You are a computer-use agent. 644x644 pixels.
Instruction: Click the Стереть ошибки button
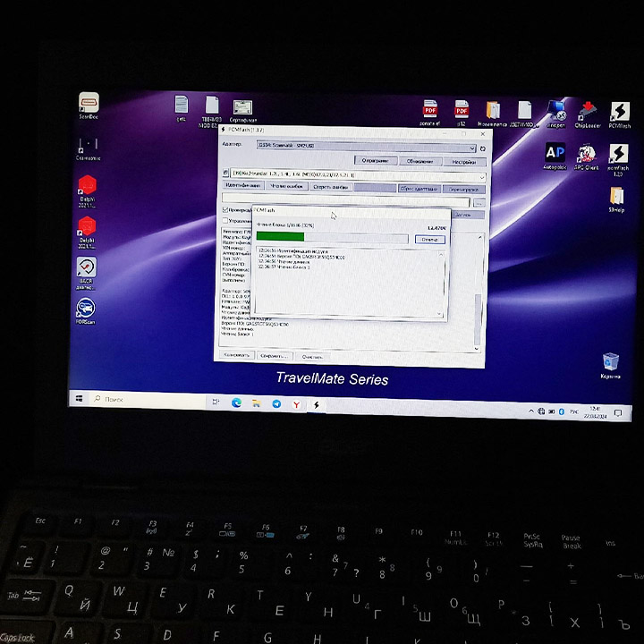[331, 187]
